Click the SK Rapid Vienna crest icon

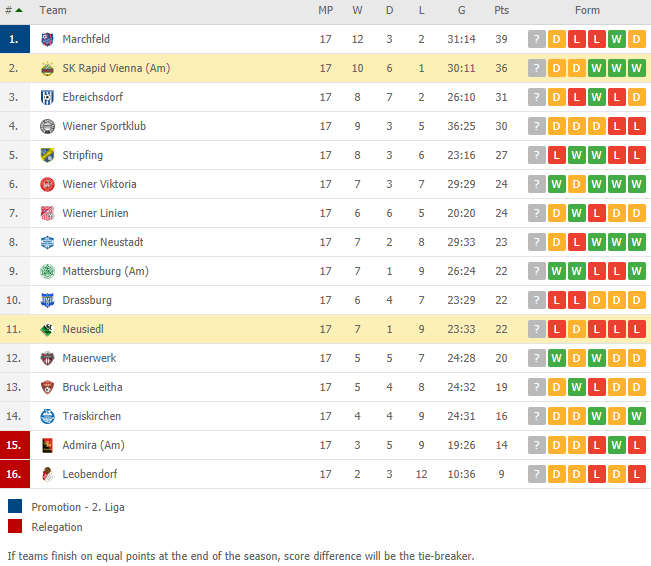point(47,69)
